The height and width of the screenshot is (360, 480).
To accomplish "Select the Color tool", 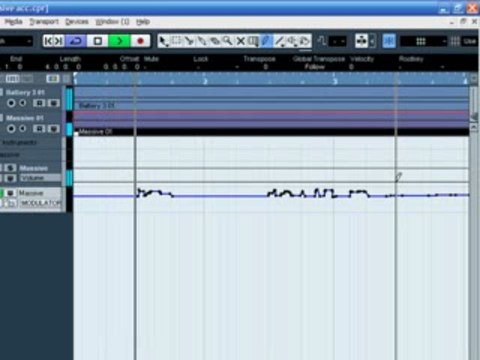I will tap(304, 41).
